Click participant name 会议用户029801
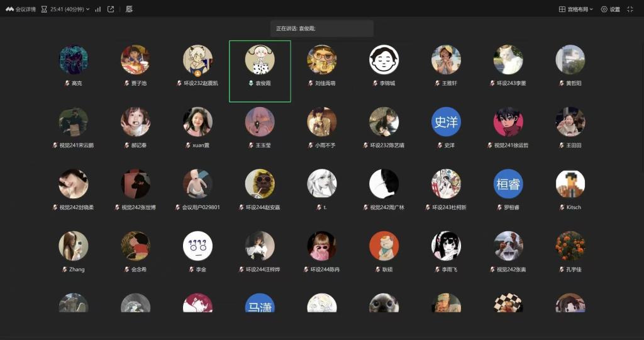The width and height of the screenshot is (644, 340). 201,207
